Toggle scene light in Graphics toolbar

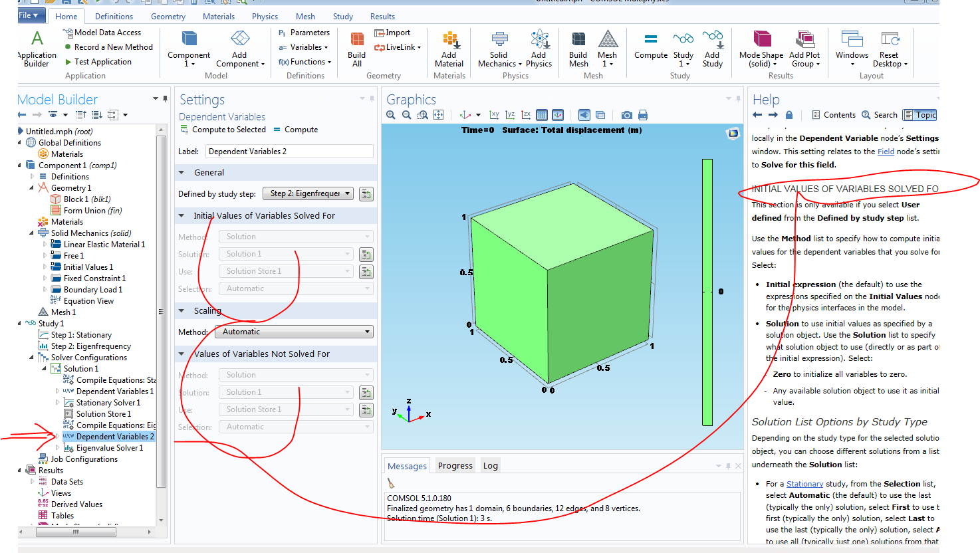(x=584, y=115)
